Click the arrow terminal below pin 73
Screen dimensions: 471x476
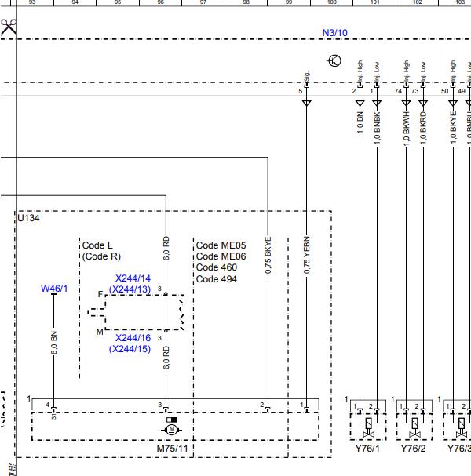(423, 104)
